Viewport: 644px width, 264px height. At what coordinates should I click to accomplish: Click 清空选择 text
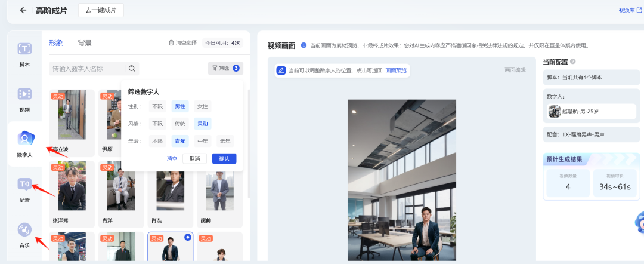187,43
